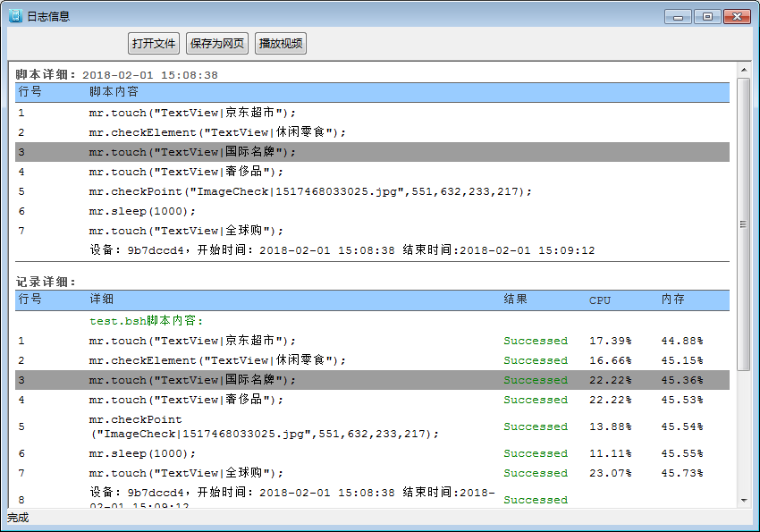Click the green test.bsh脚本内容 line

tap(146, 320)
